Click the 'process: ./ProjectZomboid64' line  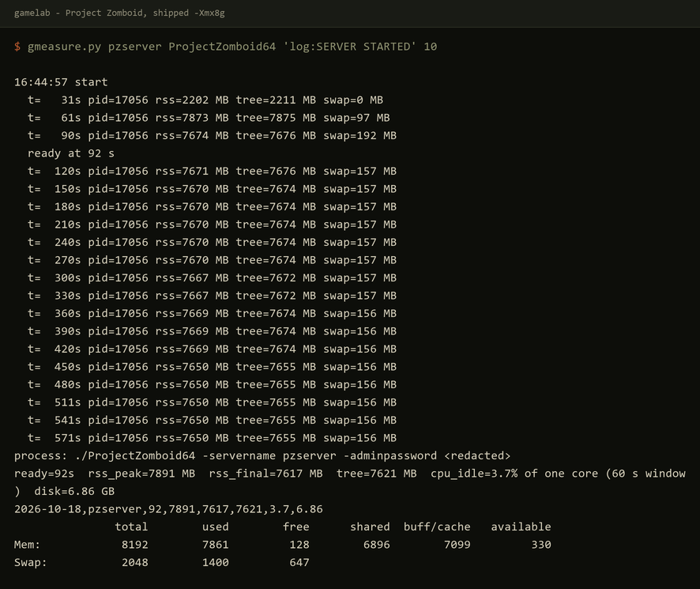pos(262,456)
